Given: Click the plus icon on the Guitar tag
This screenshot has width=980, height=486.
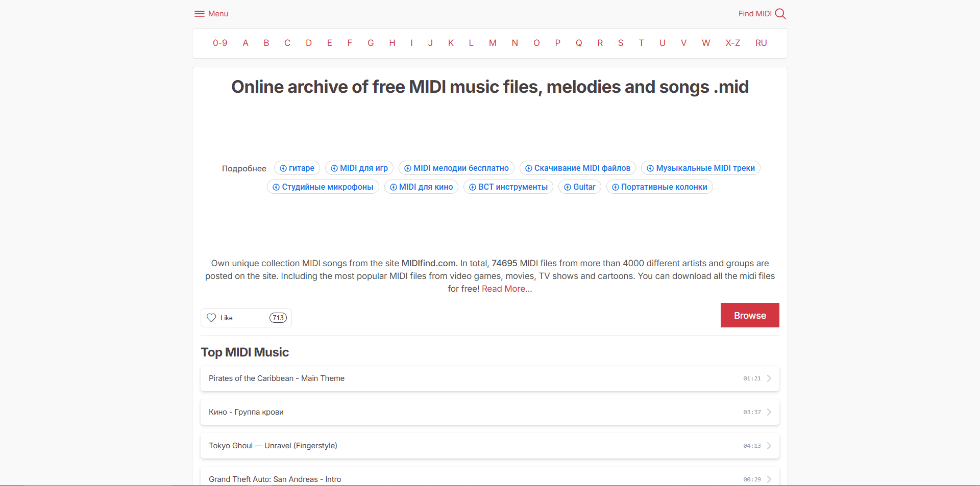Looking at the screenshot, I should 568,187.
